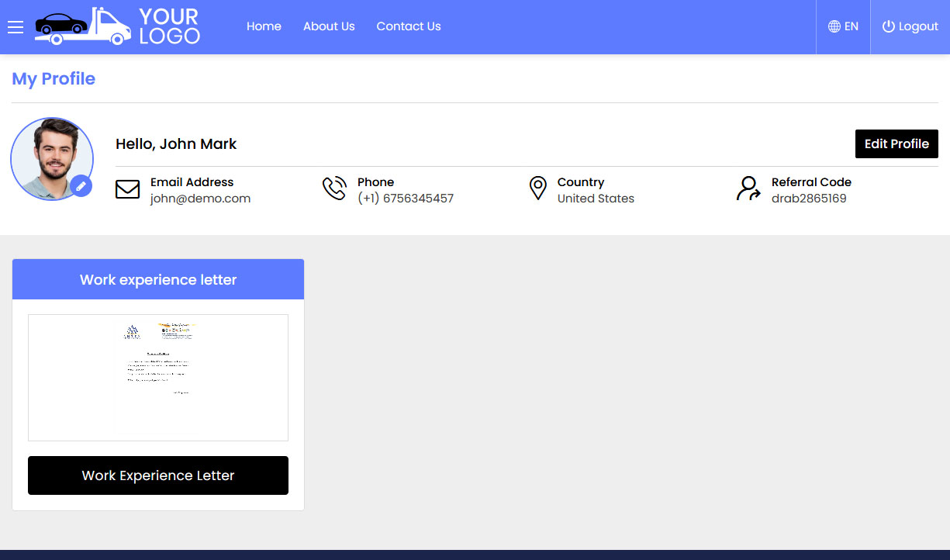Viewport: 950px width, 560px height.
Task: Click the envelope email icon
Action: click(127, 189)
